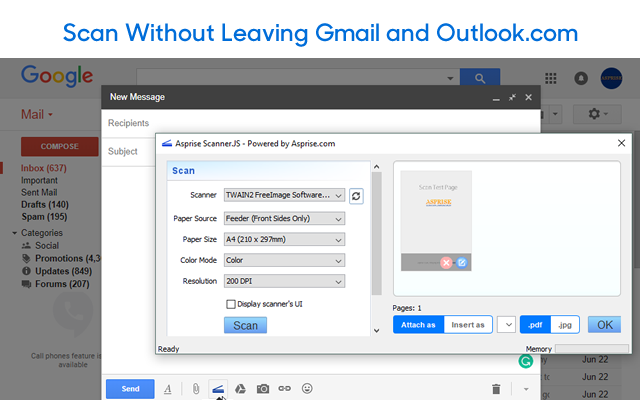Open the Social category
640x400 pixels.
(x=47, y=246)
